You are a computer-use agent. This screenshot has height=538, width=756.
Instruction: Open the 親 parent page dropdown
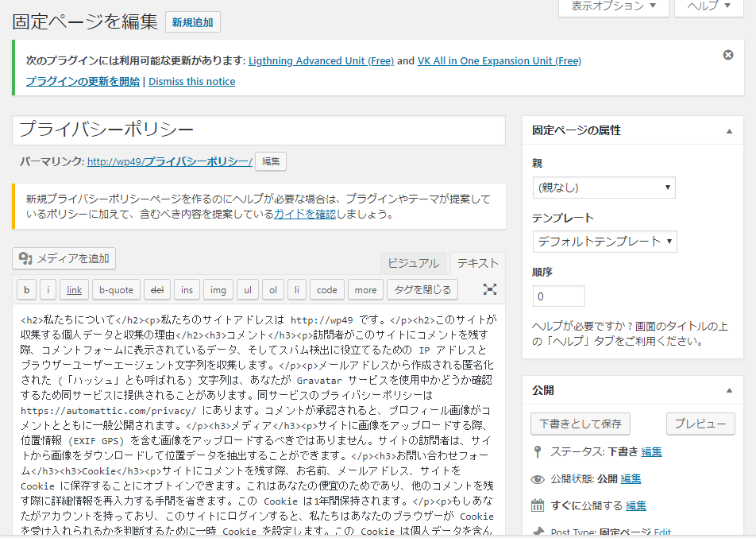[x=604, y=188]
